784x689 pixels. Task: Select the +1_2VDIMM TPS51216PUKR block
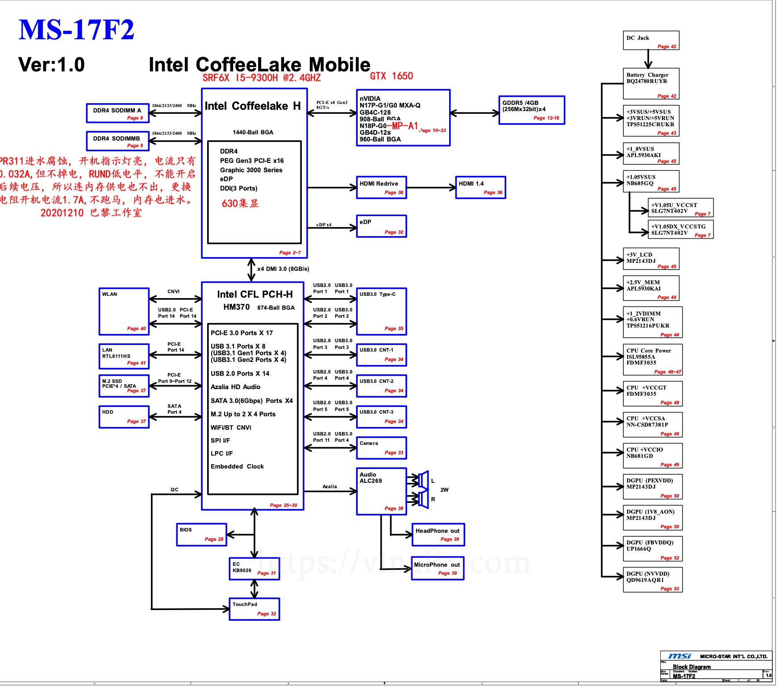point(653,322)
